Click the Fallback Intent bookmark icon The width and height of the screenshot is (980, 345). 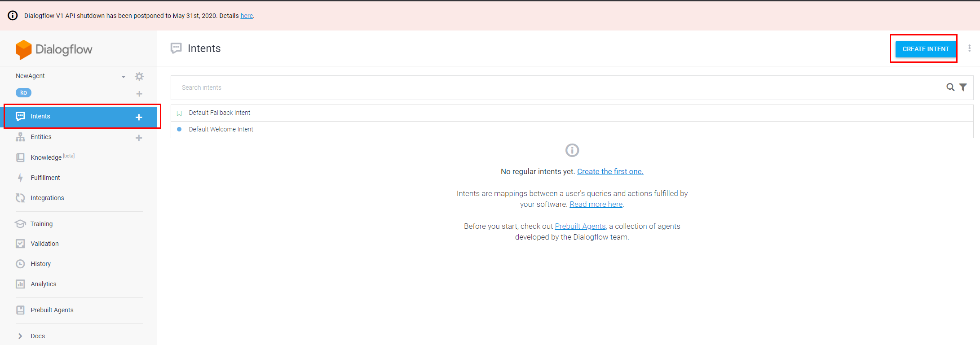[179, 114]
